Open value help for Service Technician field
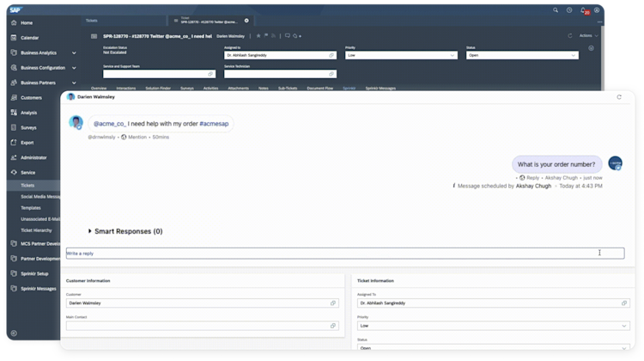The image size is (644, 361). pyautogui.click(x=331, y=74)
